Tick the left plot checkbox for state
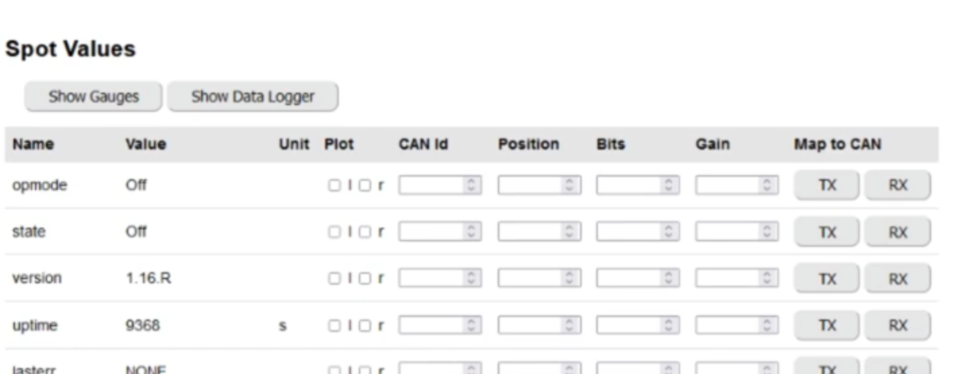 (334, 232)
